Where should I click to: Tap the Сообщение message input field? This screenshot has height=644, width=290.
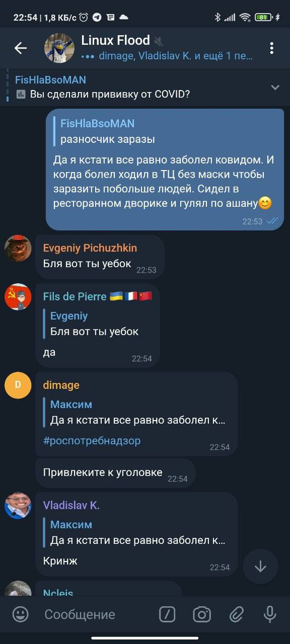pyautogui.click(x=97, y=614)
